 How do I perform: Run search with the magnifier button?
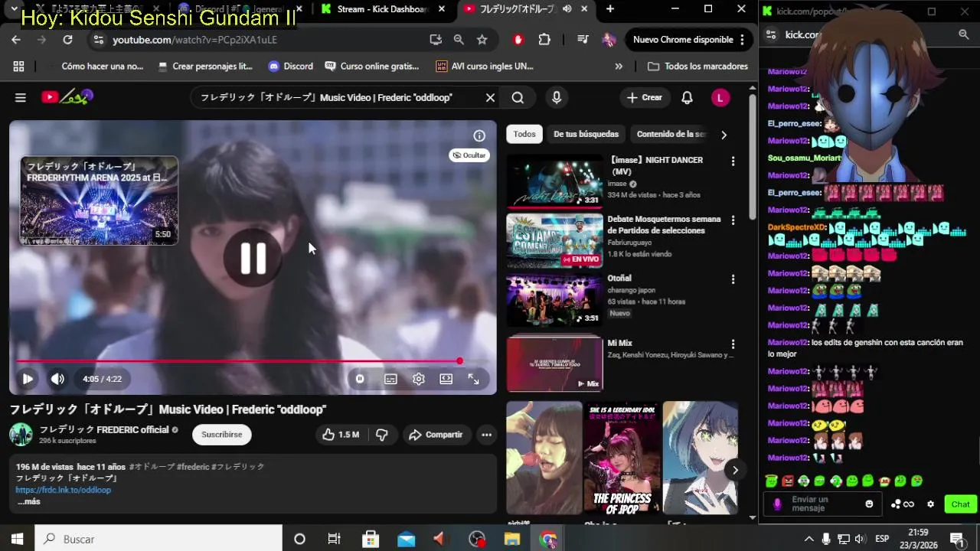pyautogui.click(x=518, y=97)
